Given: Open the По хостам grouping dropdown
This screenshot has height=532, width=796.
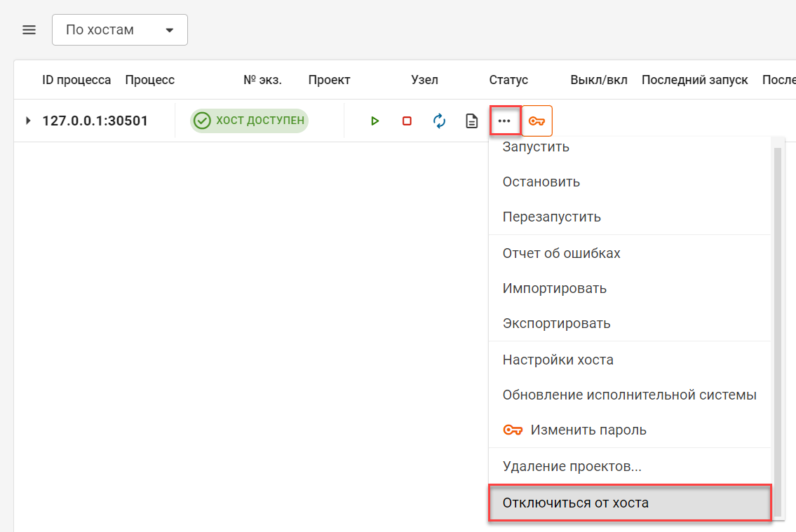Looking at the screenshot, I should [120, 30].
